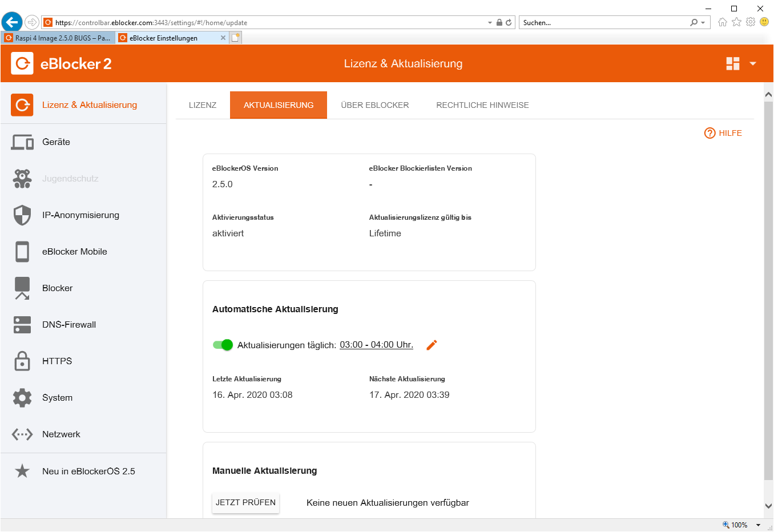Click the Netzwerk code-brackets icon
This screenshot has height=532, width=774.
pyautogui.click(x=22, y=434)
